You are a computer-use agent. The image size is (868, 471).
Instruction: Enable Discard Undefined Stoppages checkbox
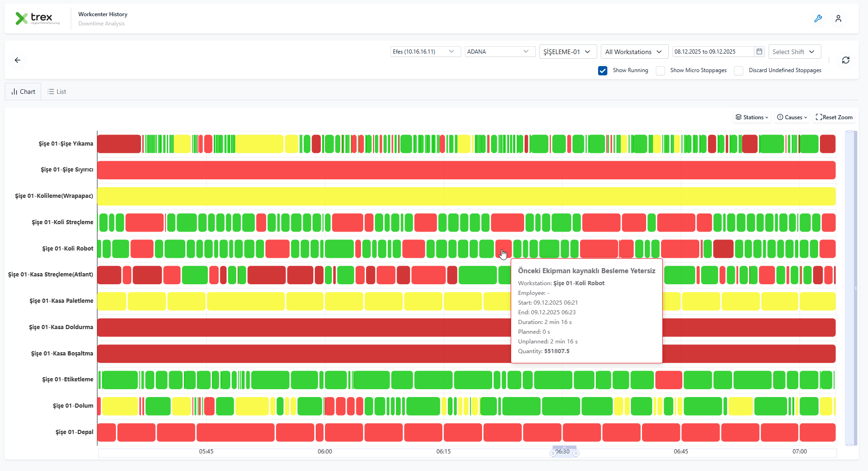pos(739,71)
